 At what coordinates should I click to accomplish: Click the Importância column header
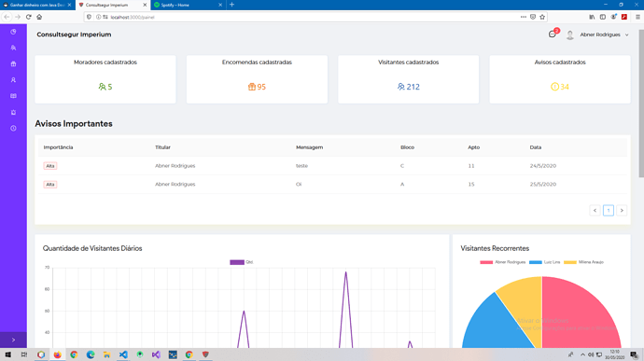pos(58,147)
